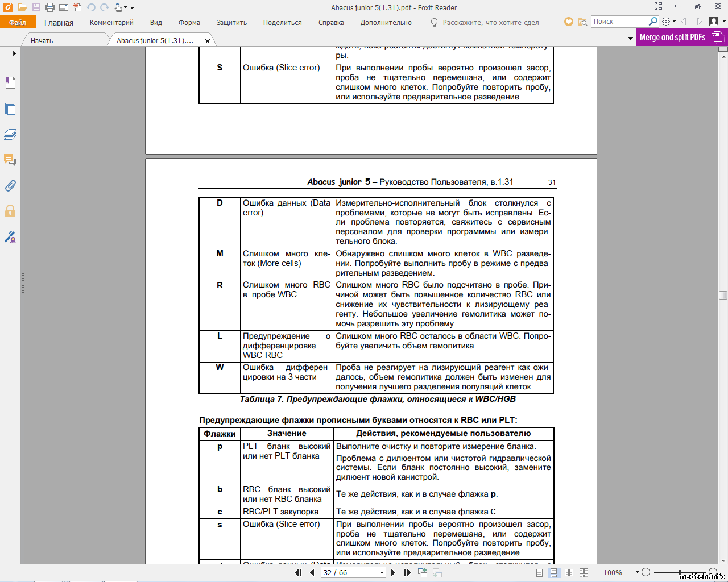Viewport: 728px width, 582px height.
Task: Expand the left navigation panel arrow
Action: [14, 53]
